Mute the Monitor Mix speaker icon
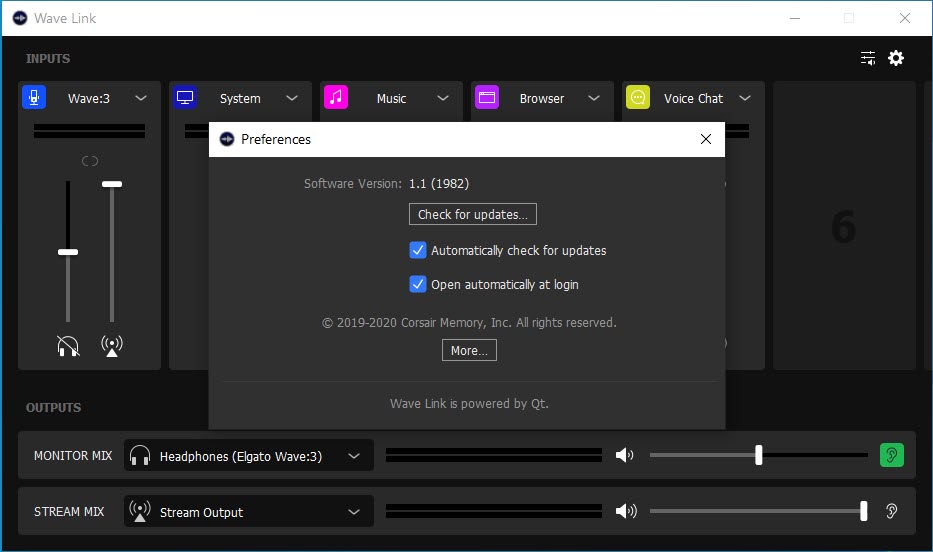 pyautogui.click(x=625, y=456)
